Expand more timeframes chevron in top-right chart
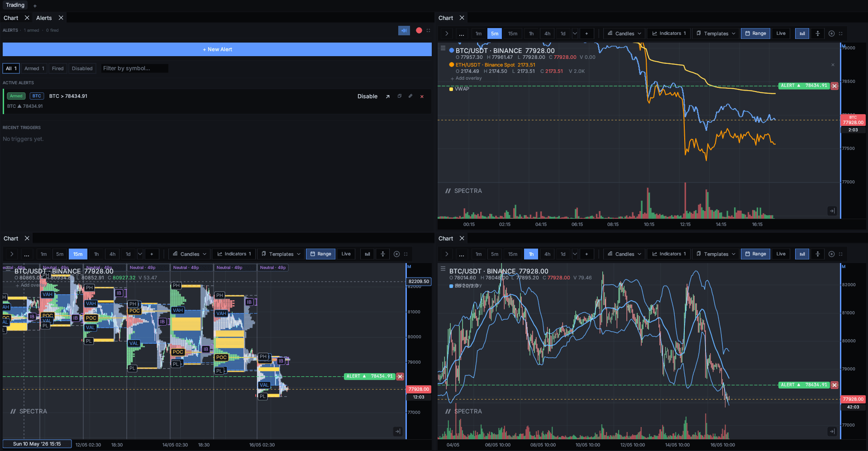This screenshot has height=451, width=868. pyautogui.click(x=575, y=34)
